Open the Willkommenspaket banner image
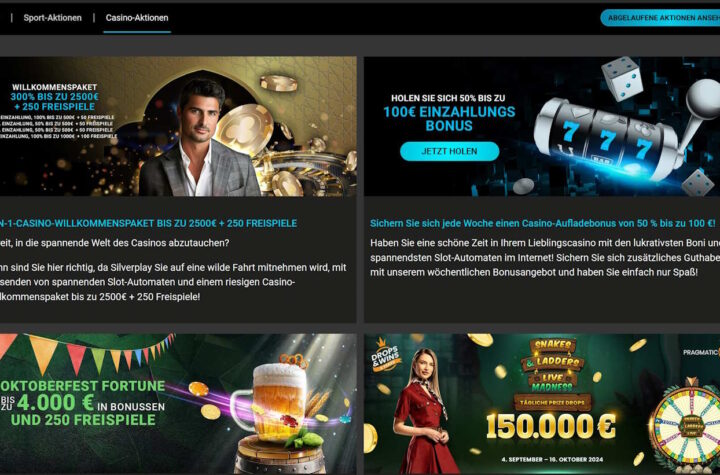This screenshot has width=720, height=475. pyautogui.click(x=178, y=126)
